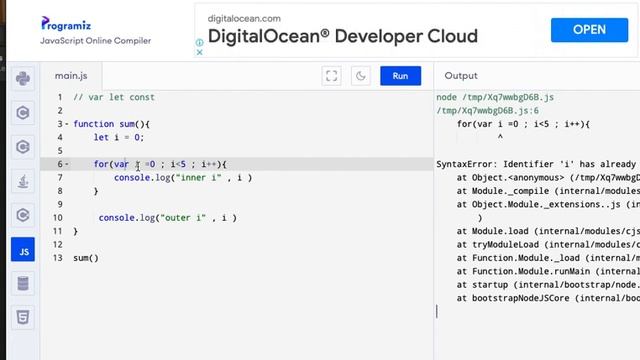Click the JavaScript Online Compiler subtitle
The width and height of the screenshot is (640, 360).
coord(96,41)
